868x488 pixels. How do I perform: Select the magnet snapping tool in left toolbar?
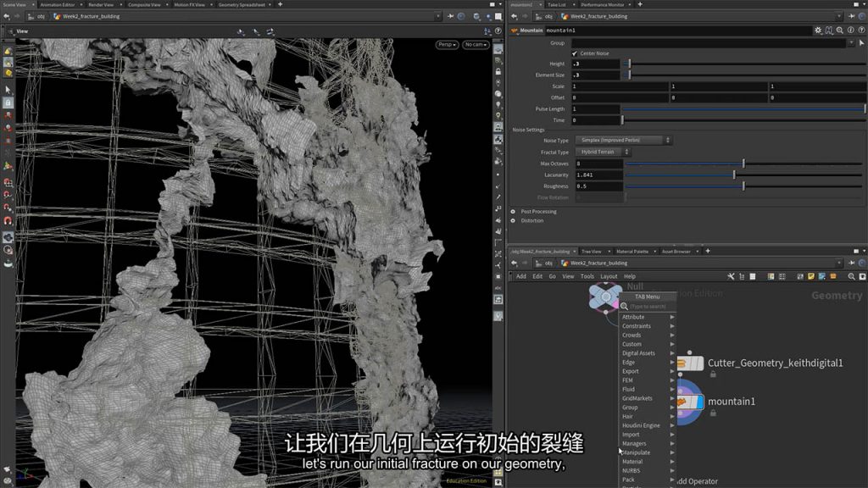[8, 221]
